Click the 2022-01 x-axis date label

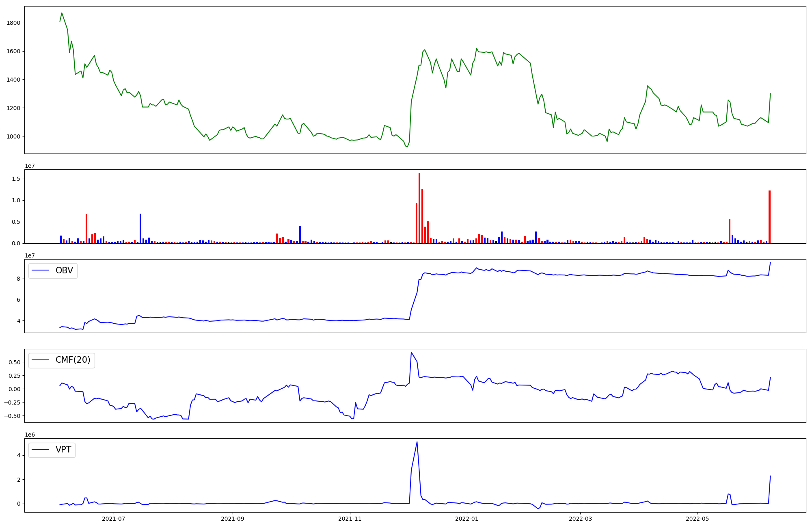(x=467, y=519)
